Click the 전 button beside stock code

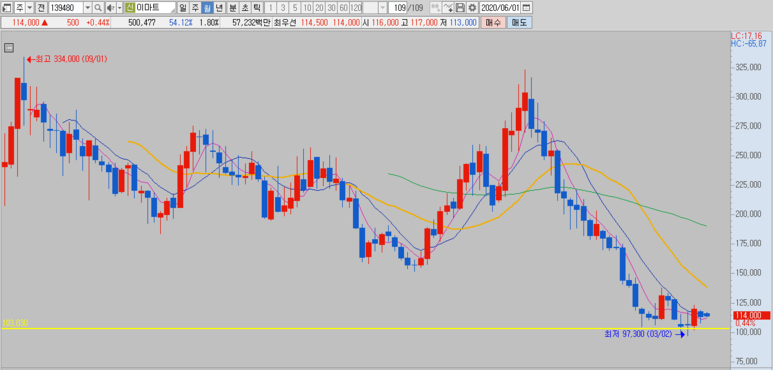click(x=41, y=7)
